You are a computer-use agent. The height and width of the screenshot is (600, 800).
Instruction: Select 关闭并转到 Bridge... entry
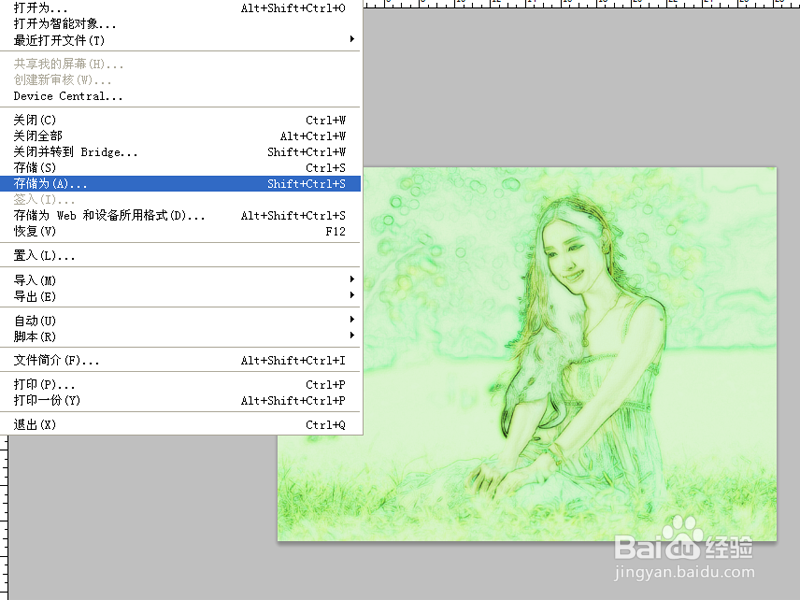pos(180,152)
